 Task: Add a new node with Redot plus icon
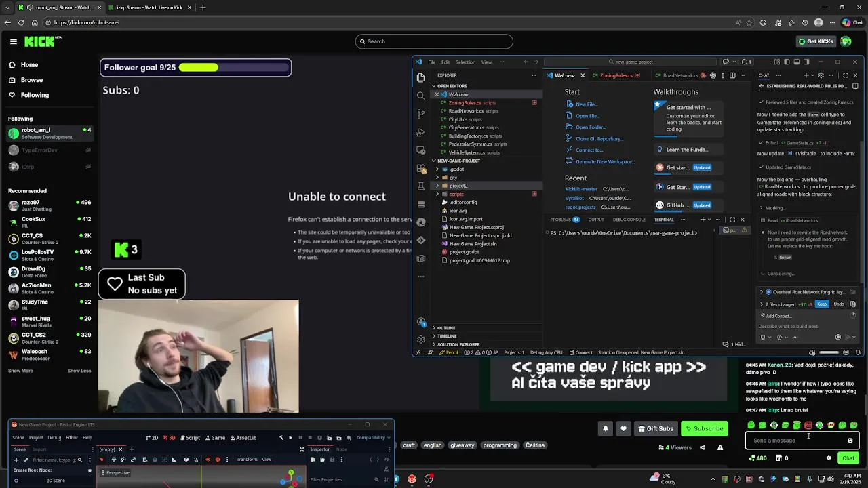(17, 460)
